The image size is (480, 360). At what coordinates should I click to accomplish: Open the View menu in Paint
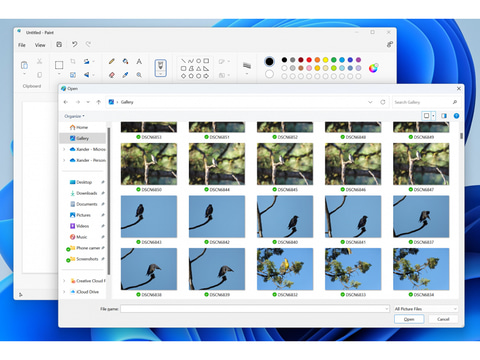coord(40,45)
